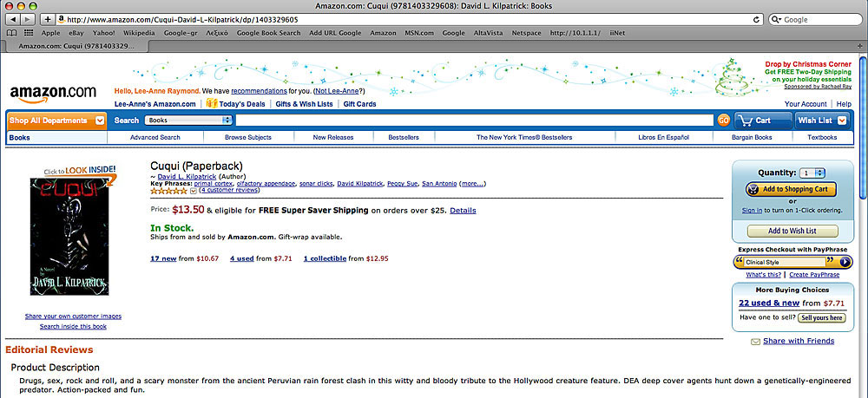Click the Amazon search text field
The image size is (868, 398).
475,120
